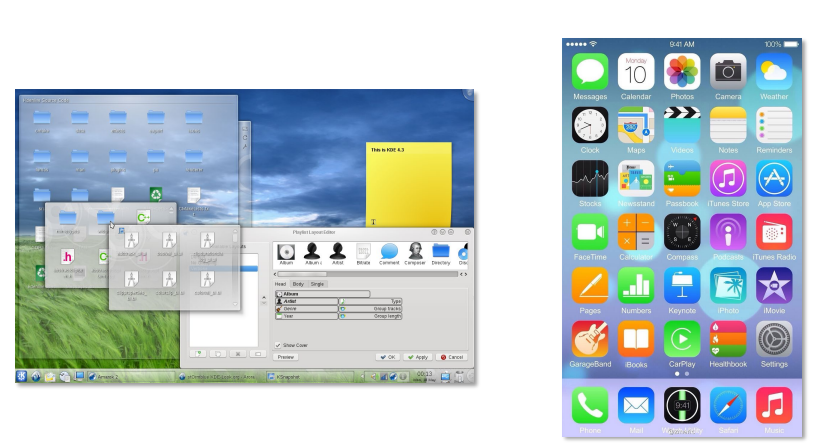838x448 pixels.
Task: Click the token list horizontal scrollbar
Action: (368, 274)
